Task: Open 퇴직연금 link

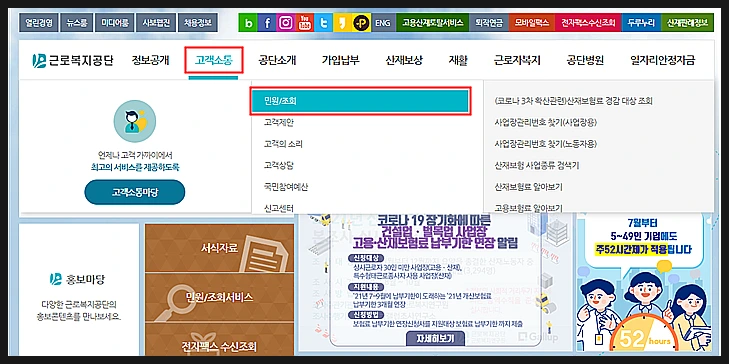Action: (x=489, y=22)
